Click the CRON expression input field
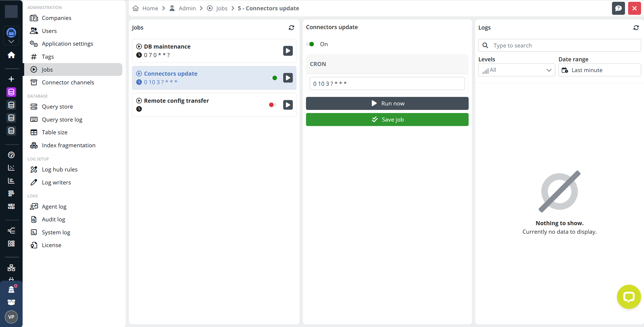The width and height of the screenshot is (644, 327). click(387, 83)
